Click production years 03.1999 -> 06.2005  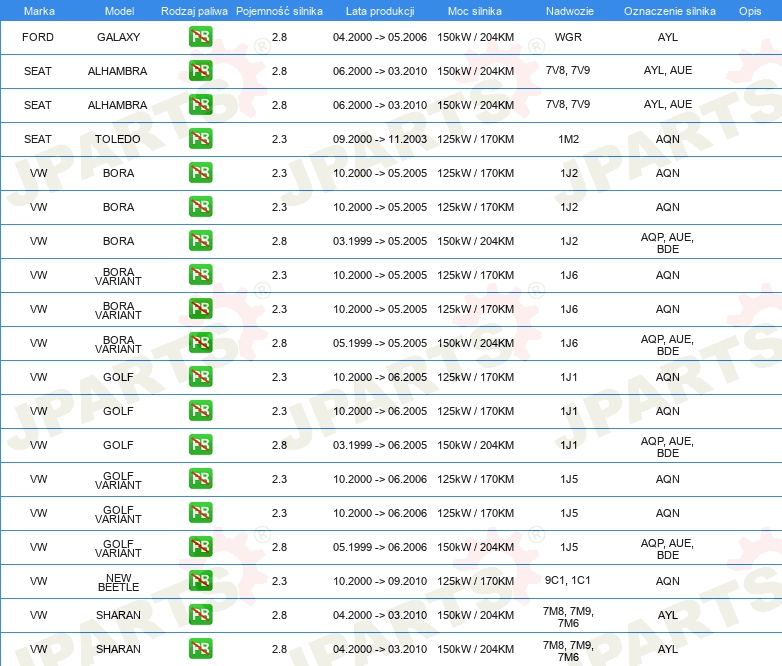380,445
